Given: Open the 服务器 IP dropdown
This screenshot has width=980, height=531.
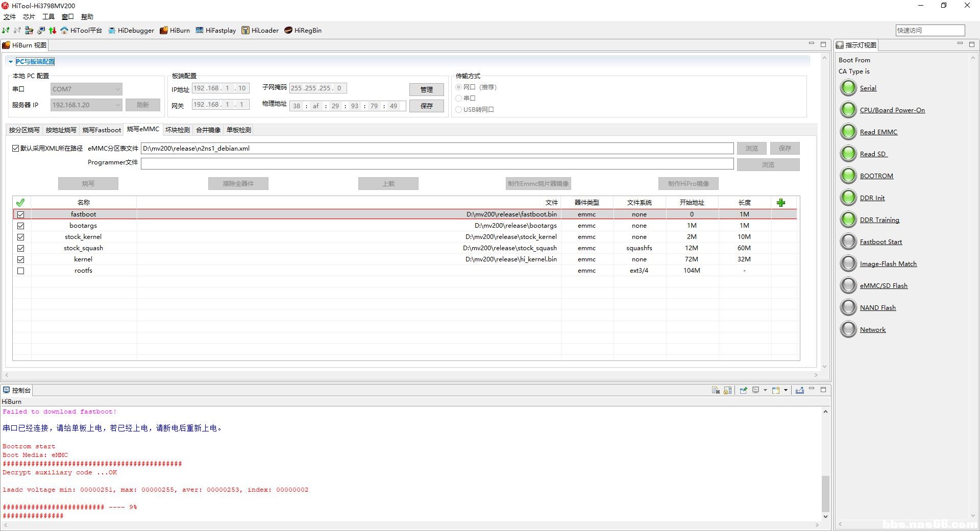Looking at the screenshot, I should pyautogui.click(x=117, y=105).
